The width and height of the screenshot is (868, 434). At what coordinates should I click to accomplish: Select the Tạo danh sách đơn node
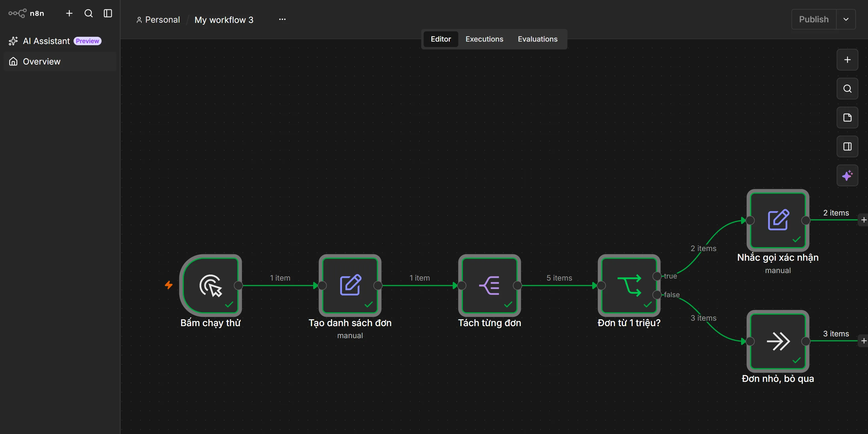(x=350, y=285)
